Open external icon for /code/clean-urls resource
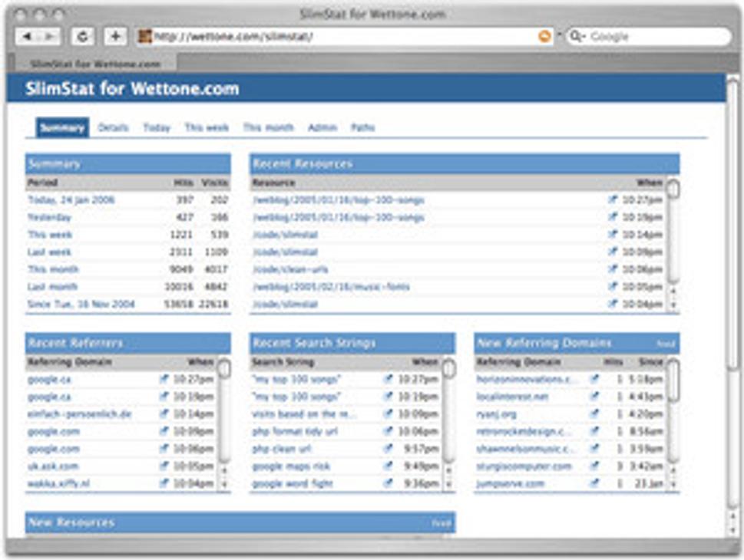The image size is (744, 560). 613,269
